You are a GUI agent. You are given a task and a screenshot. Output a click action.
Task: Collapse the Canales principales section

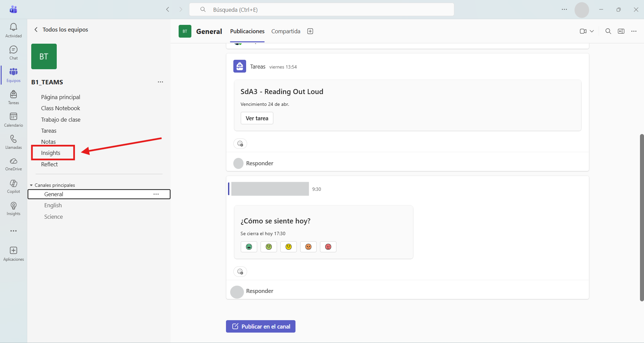31,185
